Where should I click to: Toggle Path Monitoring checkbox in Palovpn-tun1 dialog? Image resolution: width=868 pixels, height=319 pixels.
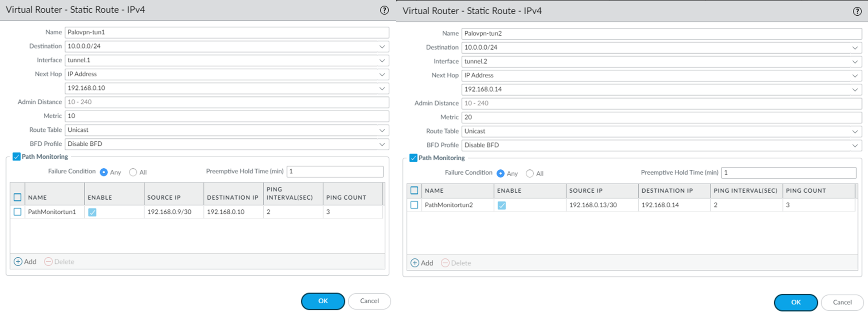[x=16, y=157]
